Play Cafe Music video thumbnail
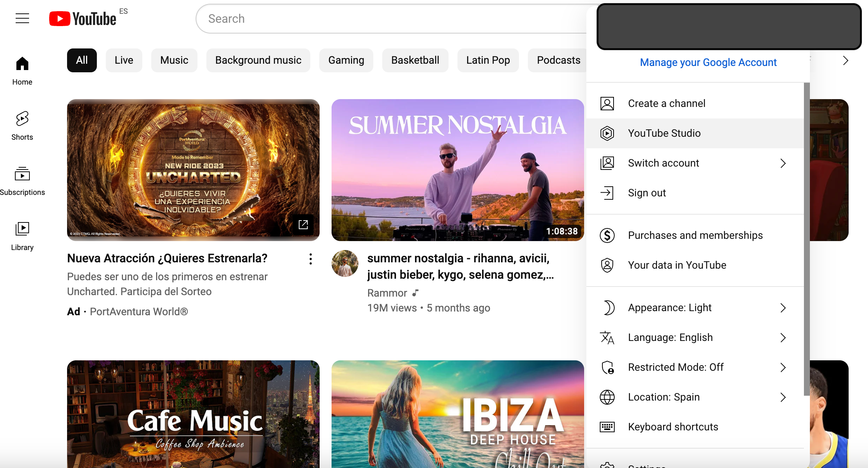This screenshot has height=468, width=868. point(193,414)
